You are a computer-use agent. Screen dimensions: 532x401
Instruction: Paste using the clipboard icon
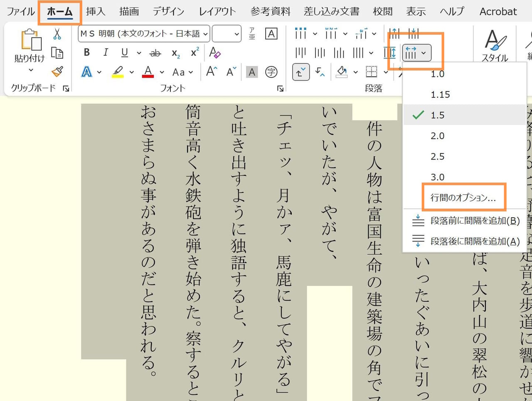[x=31, y=39]
